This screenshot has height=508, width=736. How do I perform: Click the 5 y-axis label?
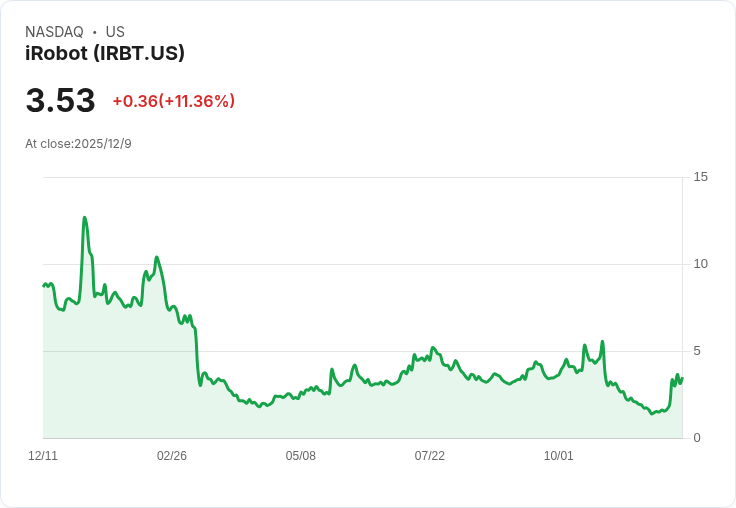pyautogui.click(x=697, y=351)
